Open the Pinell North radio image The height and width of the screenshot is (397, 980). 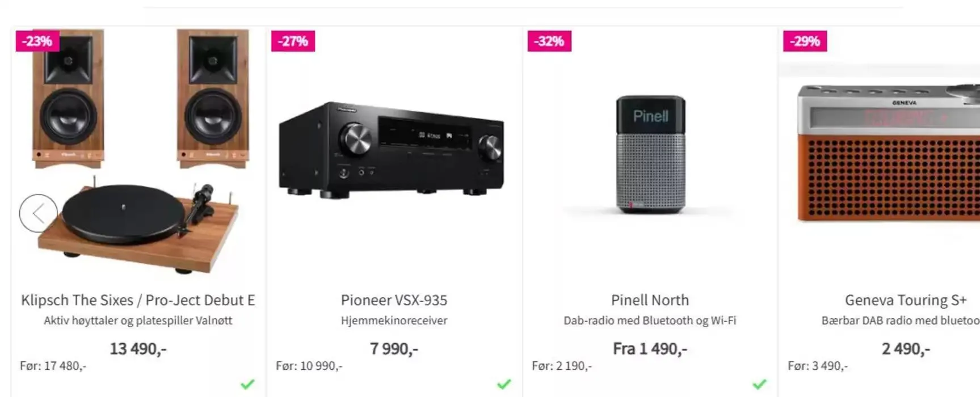coord(650,154)
